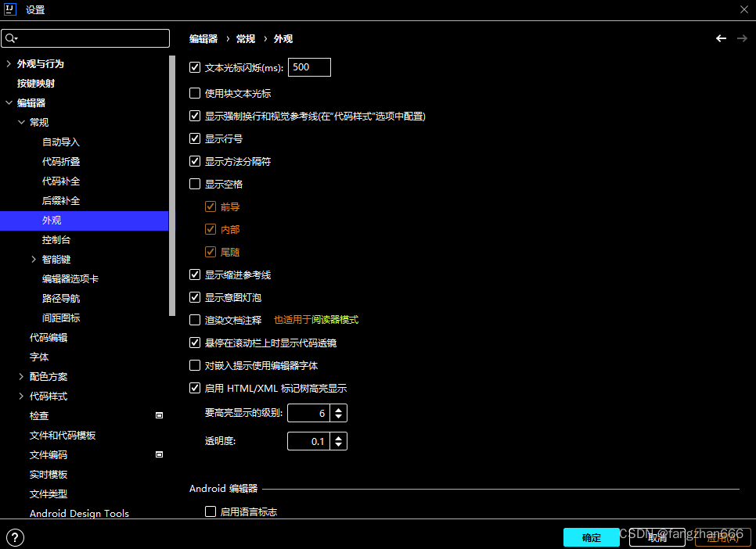756x549 pixels.
Task: Click 常规 in the breadcrumb
Action: click(x=246, y=38)
